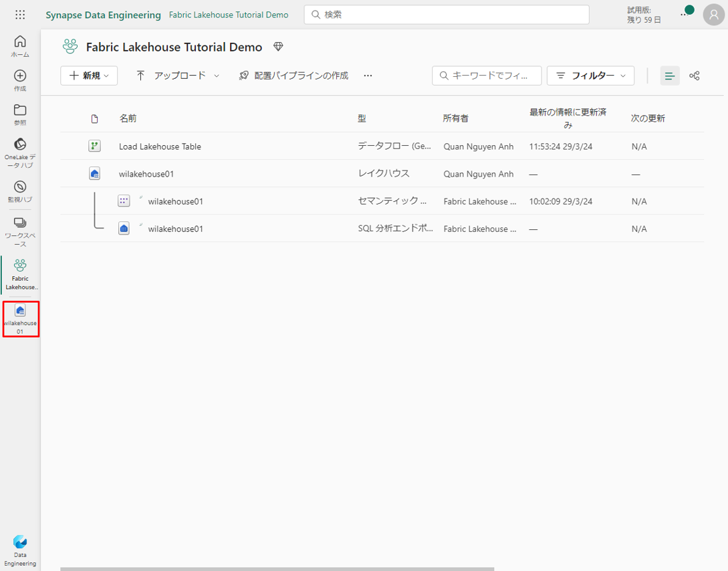728x571 pixels.
Task: Open Monitoring hub (監視ハブ) in sidebar
Action: click(x=20, y=192)
